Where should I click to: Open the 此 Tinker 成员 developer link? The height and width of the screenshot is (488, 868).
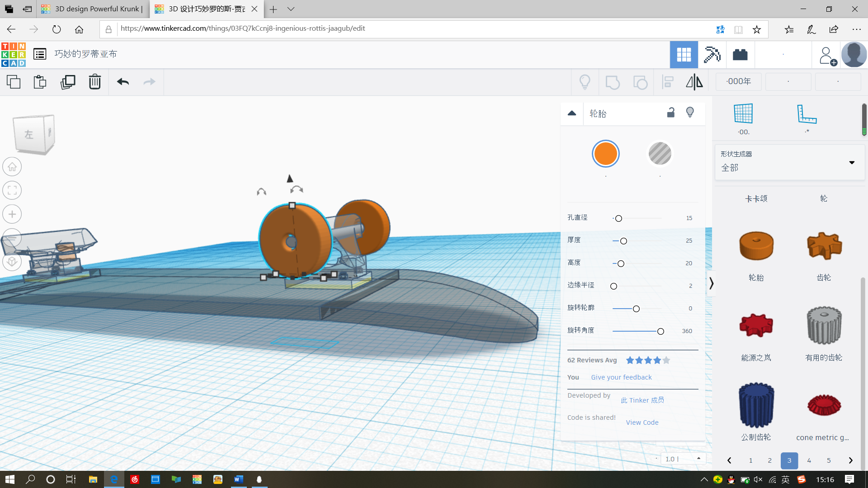pos(642,400)
